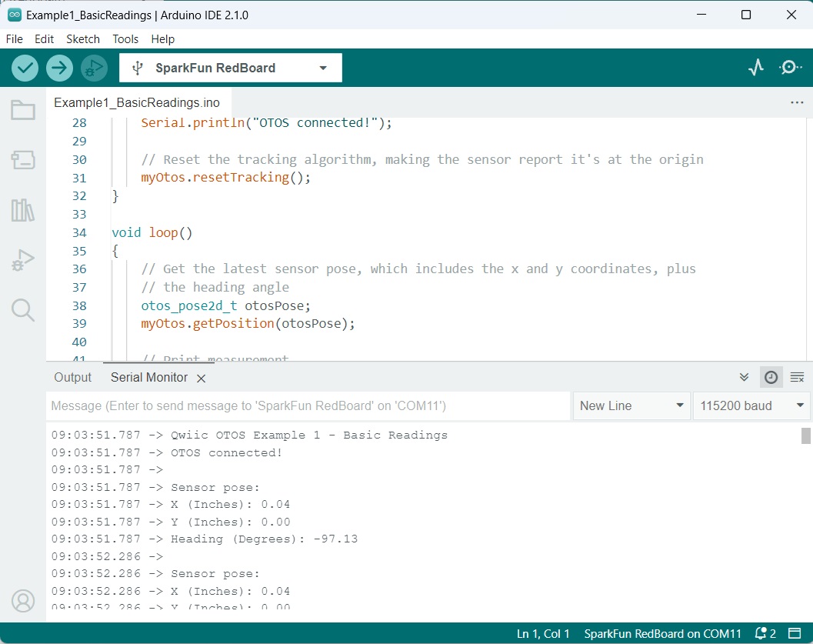Open the Serial Monitor magnifier icon in toolbar
Screen dimensions: 813x644
(790, 68)
